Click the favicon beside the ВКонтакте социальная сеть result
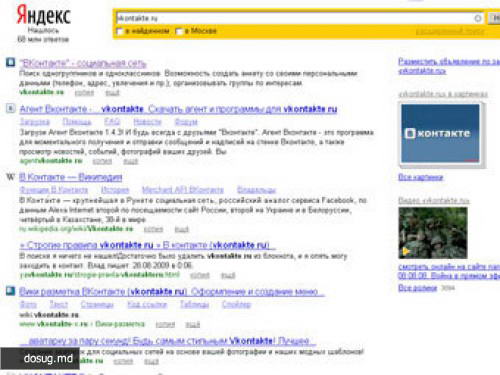Image resolution: width=500 pixels, height=375 pixels. pos(10,62)
